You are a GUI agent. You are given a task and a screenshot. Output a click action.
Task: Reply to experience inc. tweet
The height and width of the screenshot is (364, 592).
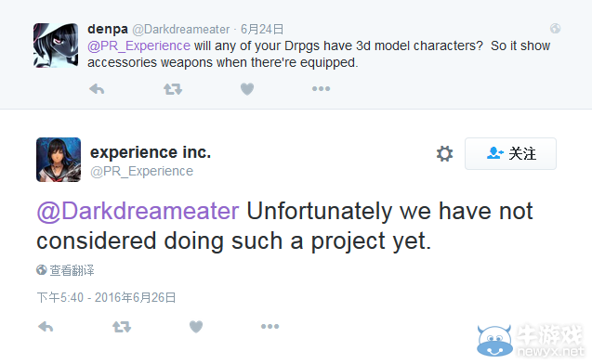46,327
